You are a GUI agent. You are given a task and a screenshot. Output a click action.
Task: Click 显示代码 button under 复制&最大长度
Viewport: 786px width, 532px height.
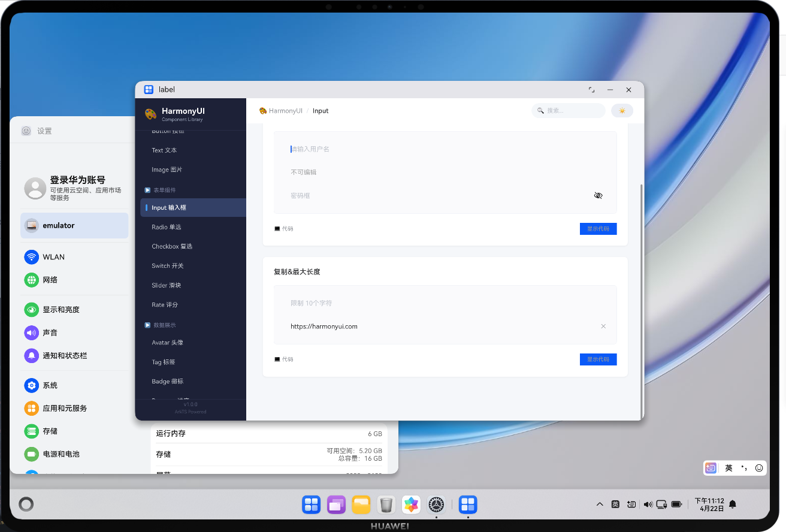click(x=598, y=359)
